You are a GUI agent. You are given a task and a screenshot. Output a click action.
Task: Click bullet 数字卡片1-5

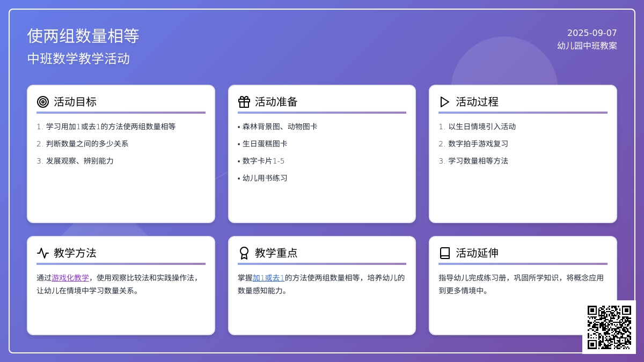[263, 161]
